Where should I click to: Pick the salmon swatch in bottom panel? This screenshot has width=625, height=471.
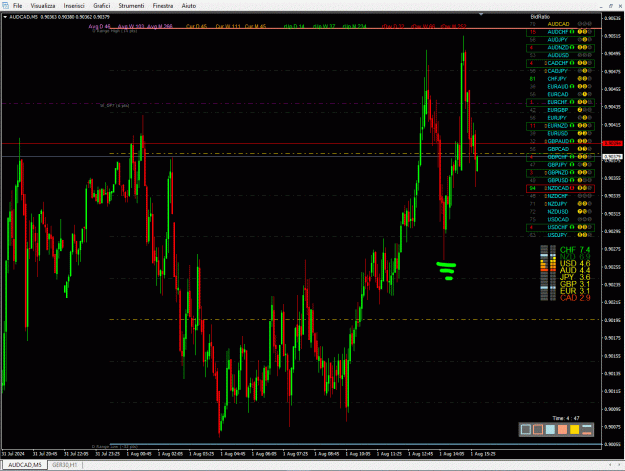point(562,430)
